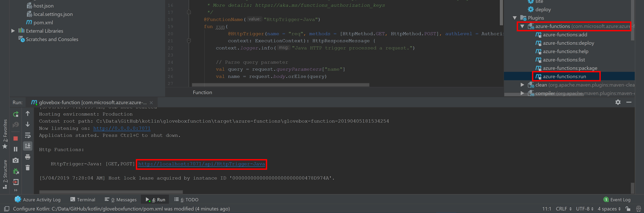The image size is (644, 213).
Task: Expand External Libraries tree node
Action: click(x=13, y=31)
